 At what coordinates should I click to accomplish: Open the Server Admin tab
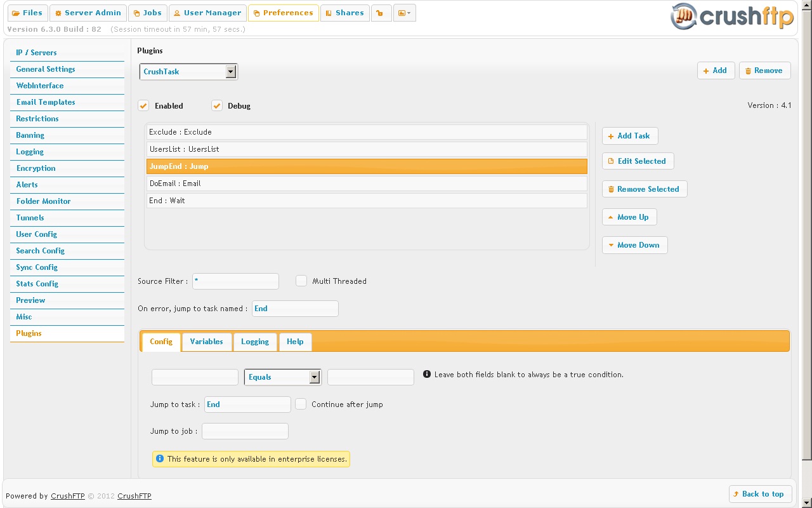point(88,13)
